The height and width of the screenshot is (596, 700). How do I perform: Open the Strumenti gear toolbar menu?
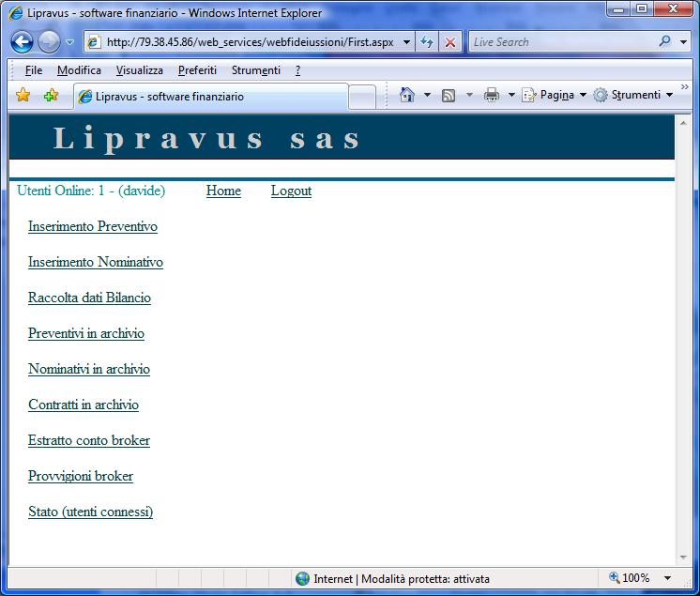tap(633, 95)
